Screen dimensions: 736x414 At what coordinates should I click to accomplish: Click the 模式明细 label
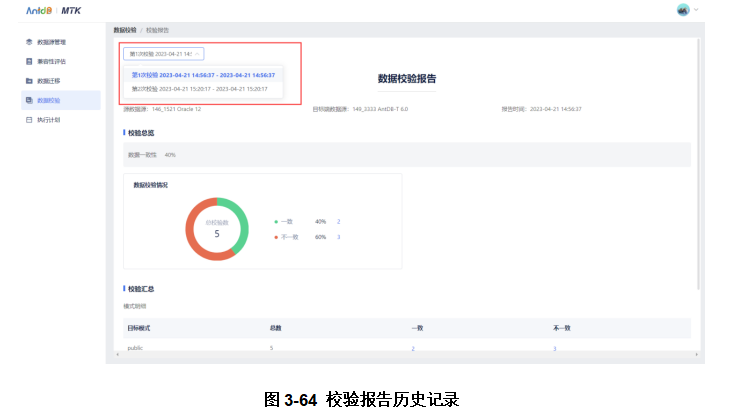(x=135, y=306)
